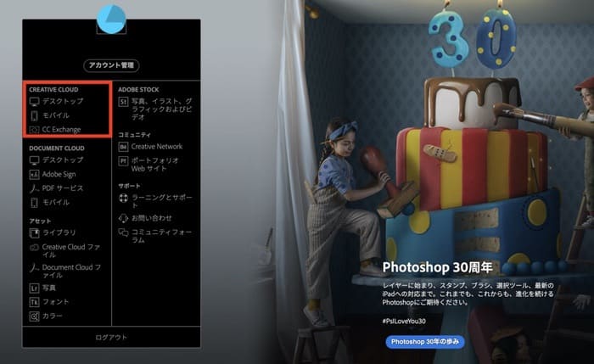Open the カラー color wheel icon
Image resolution: width=594 pixels, height=364 pixels.
coord(34,316)
